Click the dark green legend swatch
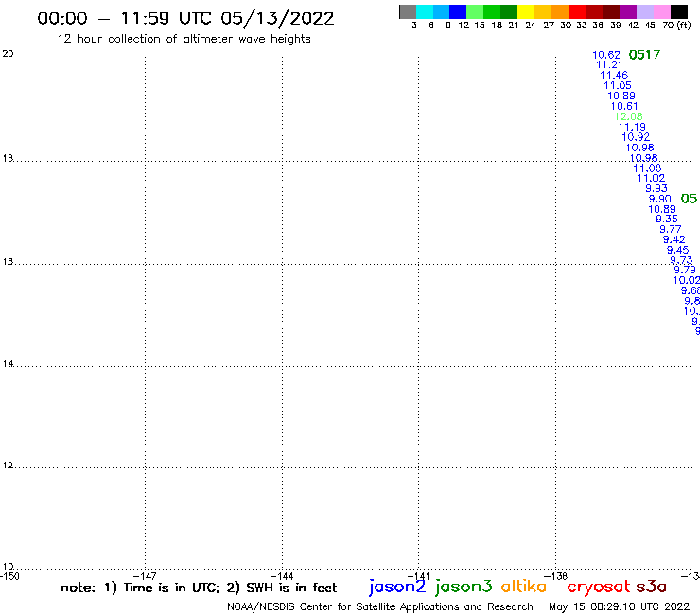The image size is (700, 615). [509, 11]
